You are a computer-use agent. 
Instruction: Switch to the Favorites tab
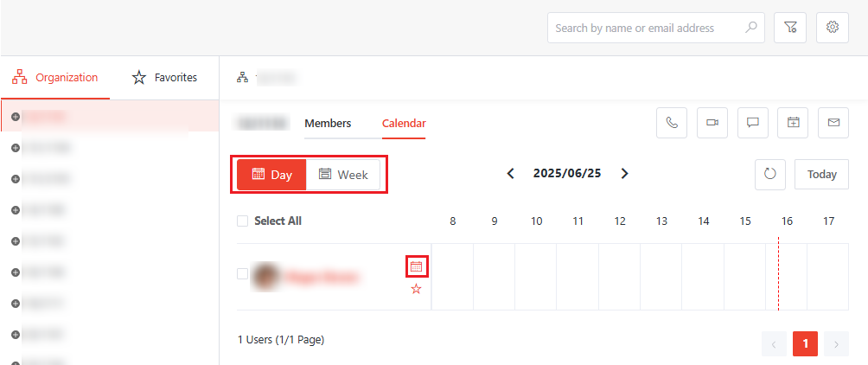(x=164, y=78)
